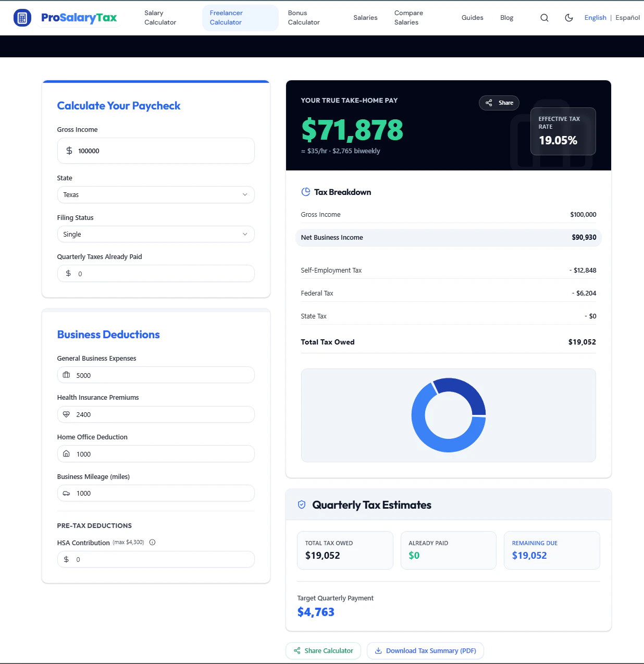Visit the Blog nav link

(x=507, y=18)
